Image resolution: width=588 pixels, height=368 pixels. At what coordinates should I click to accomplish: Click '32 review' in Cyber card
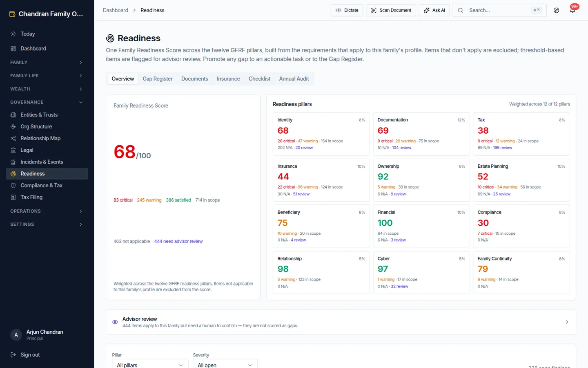(399, 287)
